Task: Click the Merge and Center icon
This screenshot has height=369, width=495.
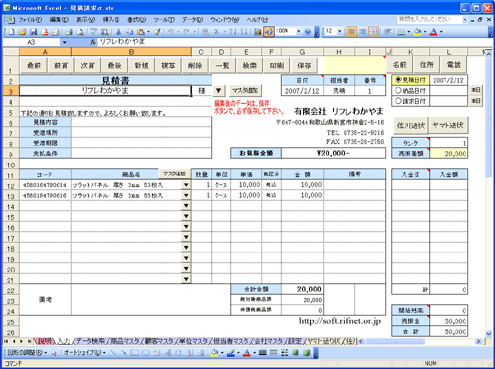Action: 374,32
